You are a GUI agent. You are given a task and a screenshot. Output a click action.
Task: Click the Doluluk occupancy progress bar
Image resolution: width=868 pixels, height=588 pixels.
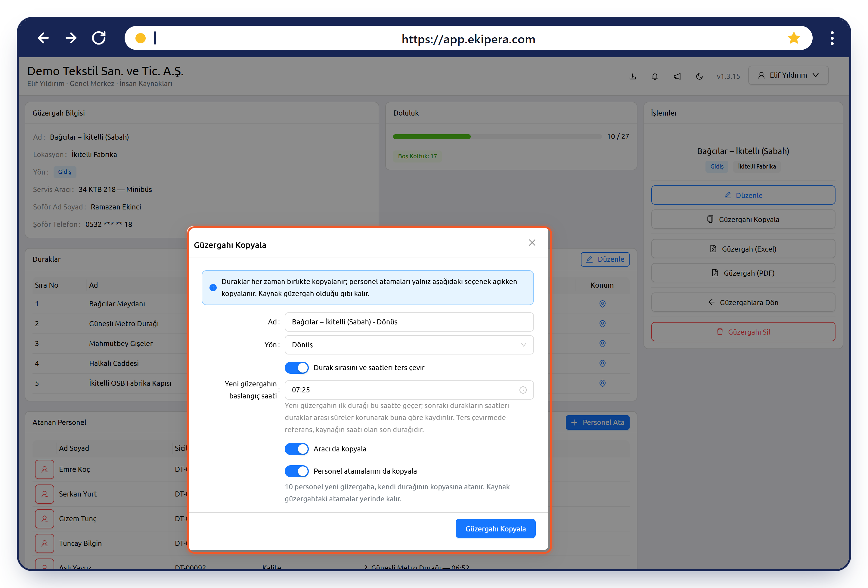point(497,137)
